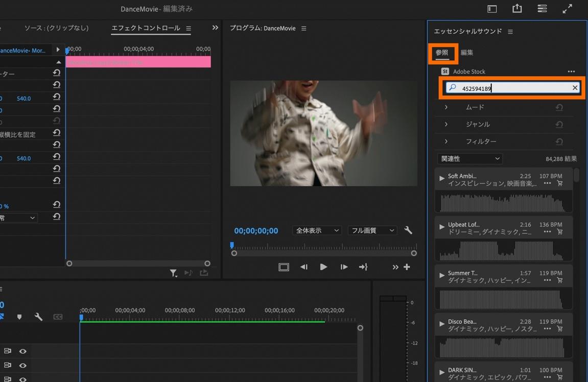Reset the フィルター category
Viewport: 588px width, 382px height.
(559, 141)
